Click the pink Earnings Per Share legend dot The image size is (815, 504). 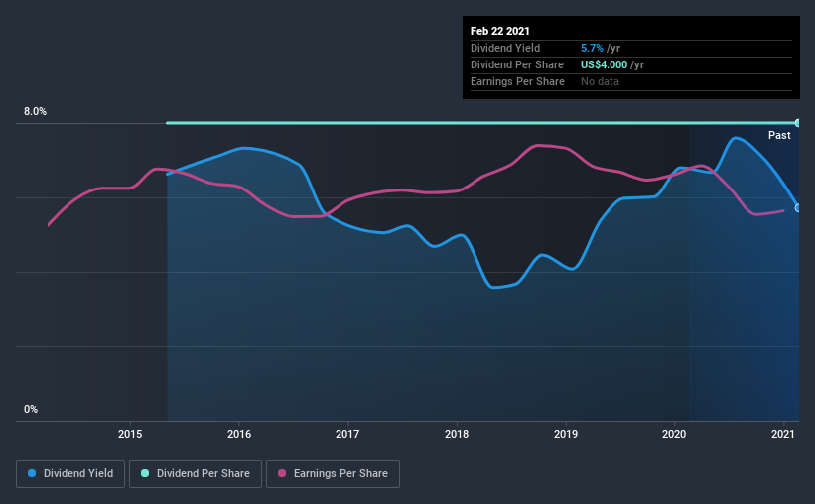282,473
